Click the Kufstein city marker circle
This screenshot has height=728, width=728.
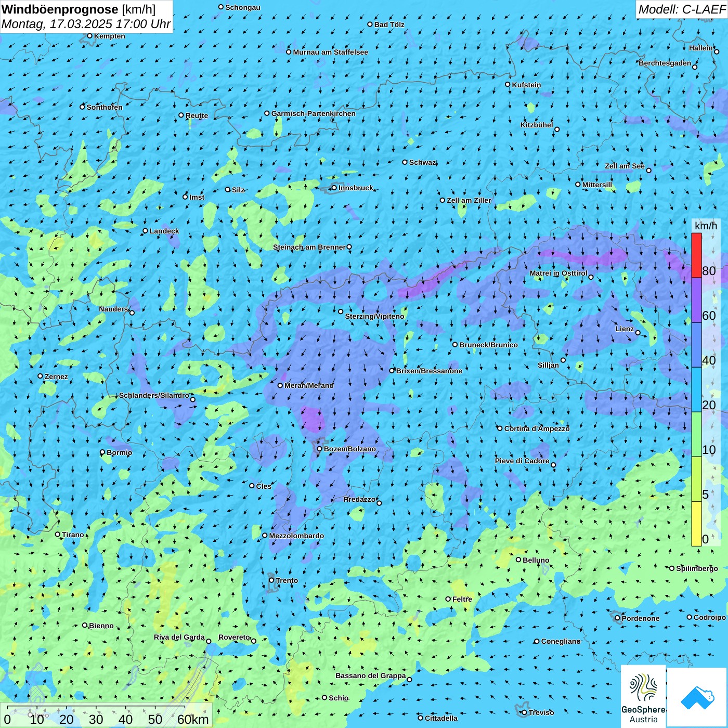(508, 84)
